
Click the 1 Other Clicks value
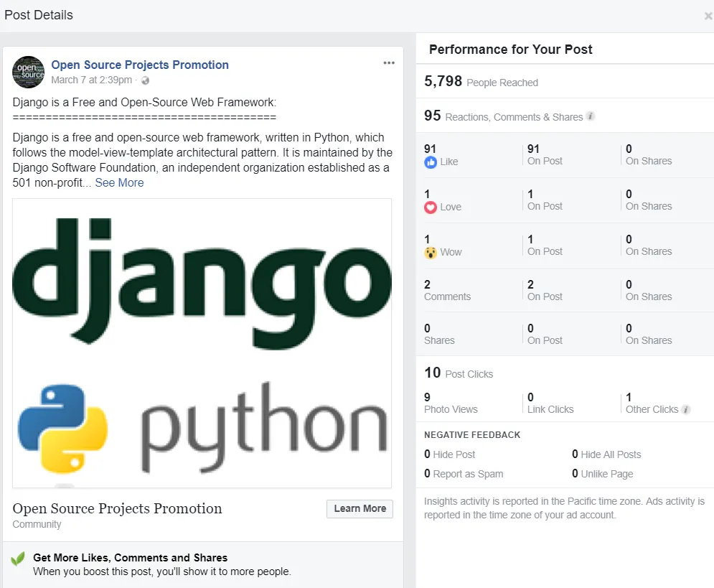[x=652, y=403]
